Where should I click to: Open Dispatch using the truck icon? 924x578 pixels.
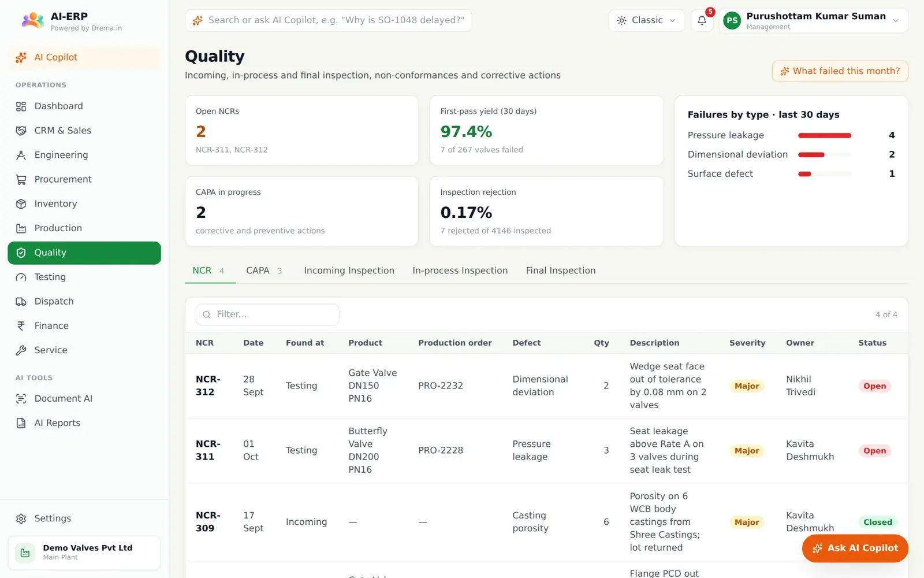[x=21, y=302]
